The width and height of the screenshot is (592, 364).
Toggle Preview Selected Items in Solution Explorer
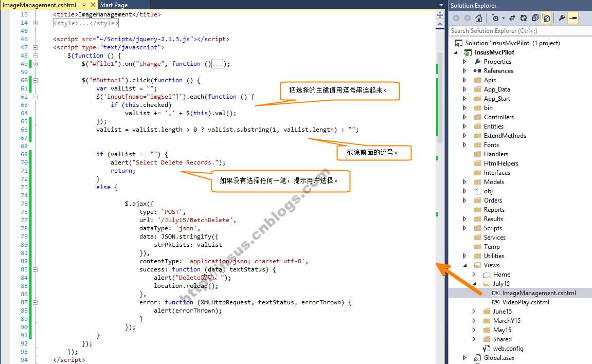(573, 17)
